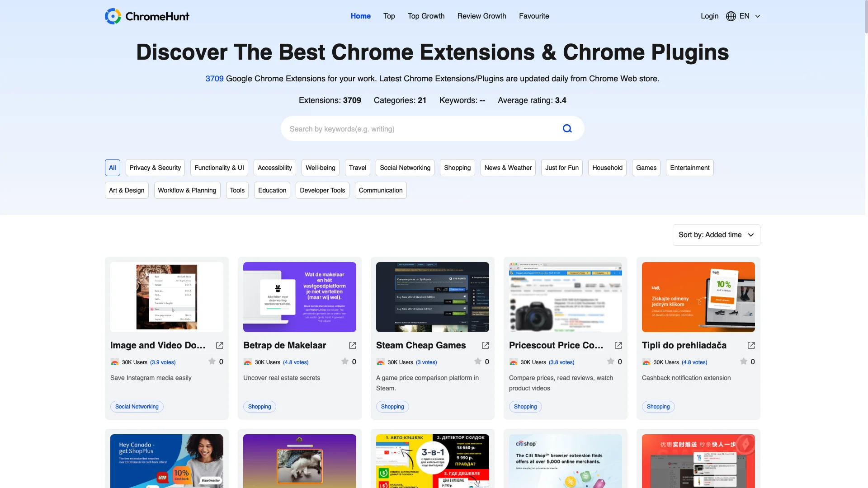Filter by Games category
868x488 pixels.
point(646,168)
